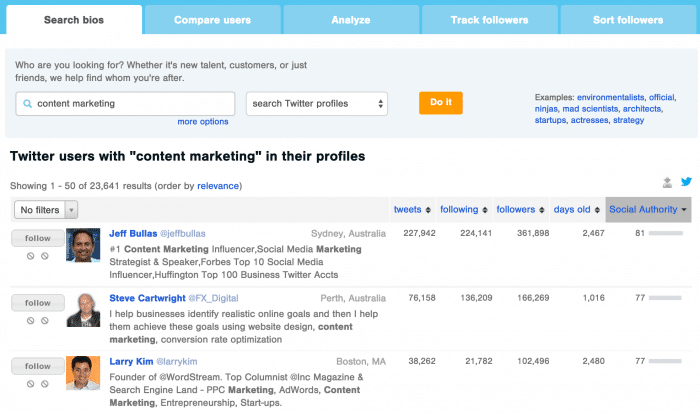This screenshot has width=700, height=413.
Task: Click second block icon under Jeff Bullas follow
Action: click(x=45, y=256)
